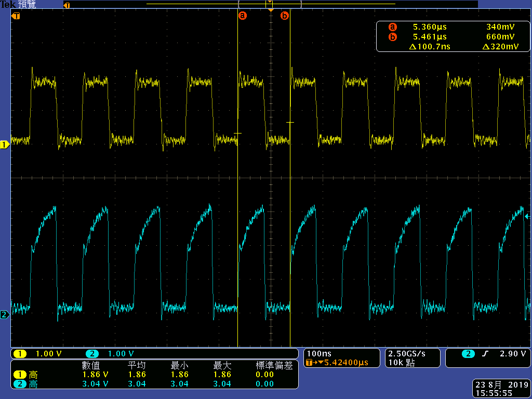Click the delta voltage Δ320mV value
532x399 pixels.
[500, 46]
